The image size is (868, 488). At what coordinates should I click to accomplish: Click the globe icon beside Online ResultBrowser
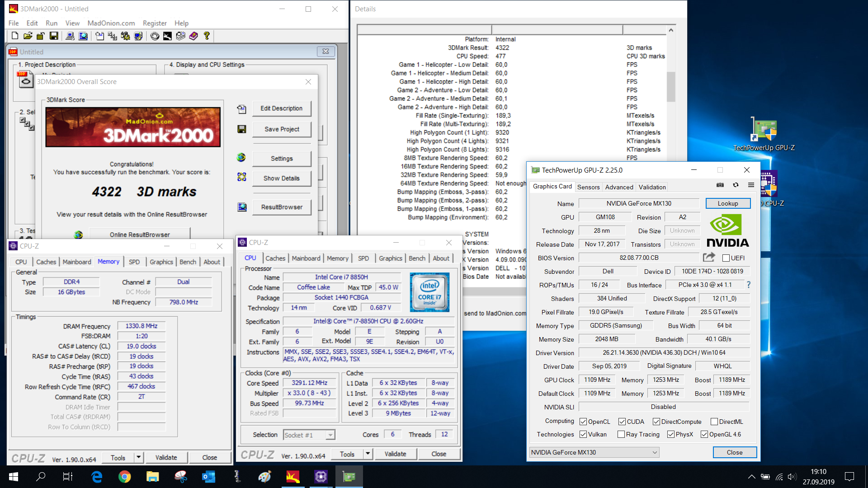[79, 235]
